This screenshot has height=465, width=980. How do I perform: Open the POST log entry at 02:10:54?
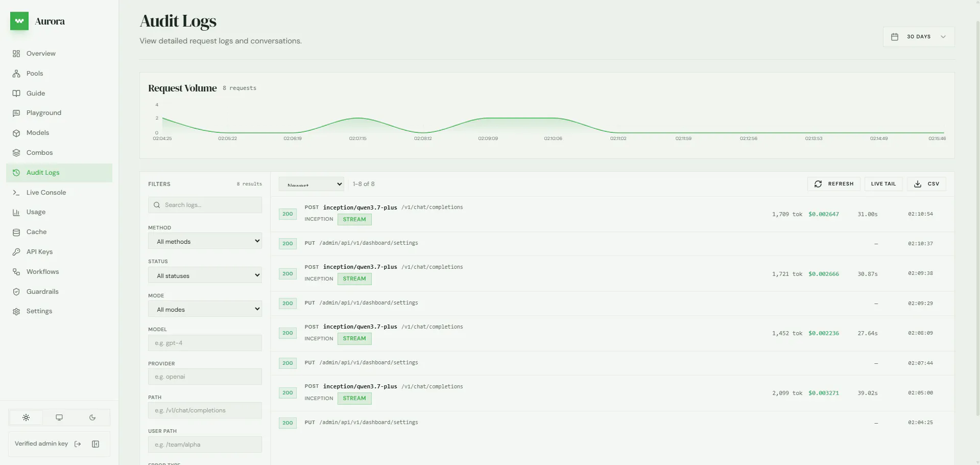(612, 214)
